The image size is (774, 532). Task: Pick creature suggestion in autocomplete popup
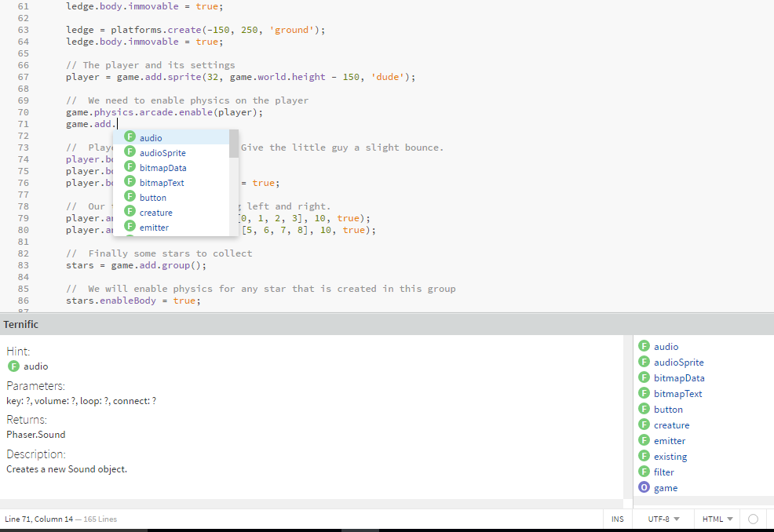coord(171,212)
